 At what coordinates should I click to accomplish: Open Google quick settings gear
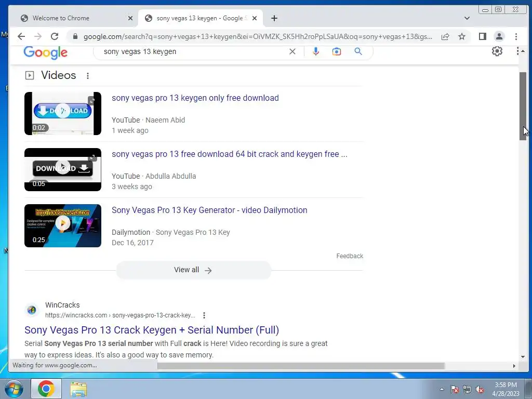497,51
